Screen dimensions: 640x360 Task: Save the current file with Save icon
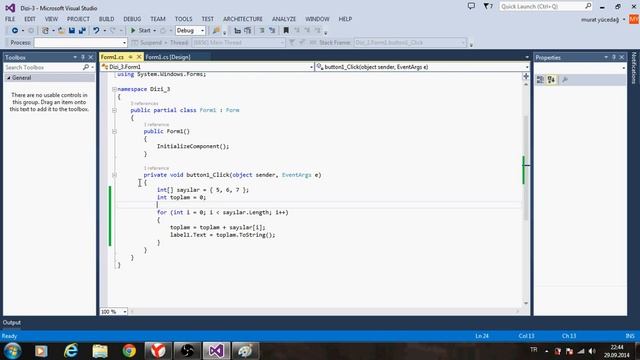[72, 31]
